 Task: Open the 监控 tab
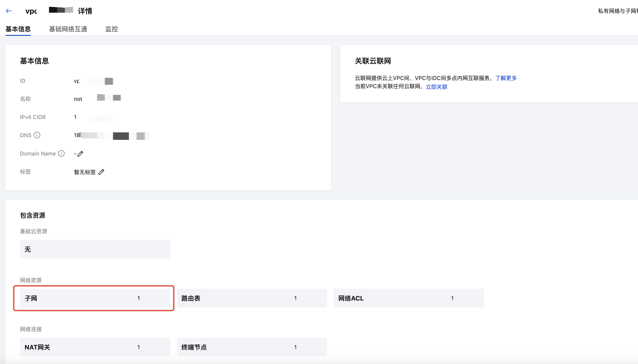[112, 29]
